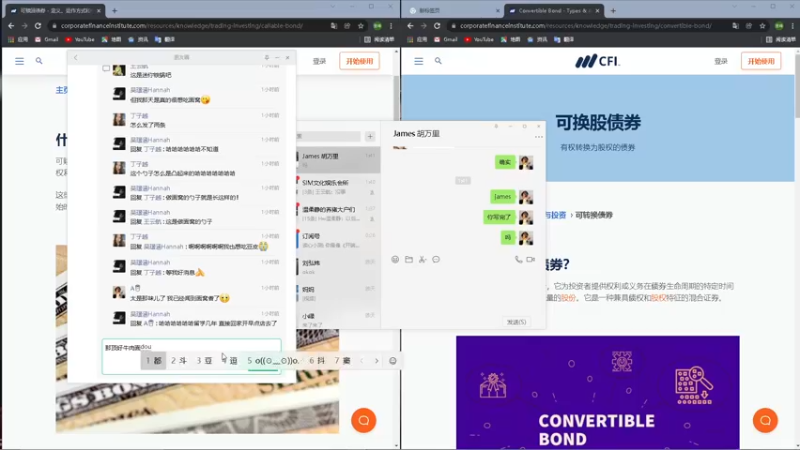Screen dimensions: 800x450
Task: Click the screenshot scissors icon in chat
Action: tap(422, 259)
